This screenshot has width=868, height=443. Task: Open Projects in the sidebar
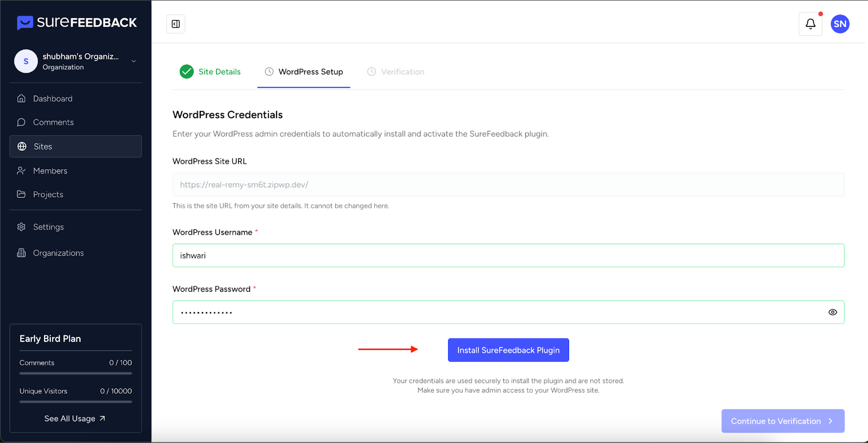(x=48, y=195)
